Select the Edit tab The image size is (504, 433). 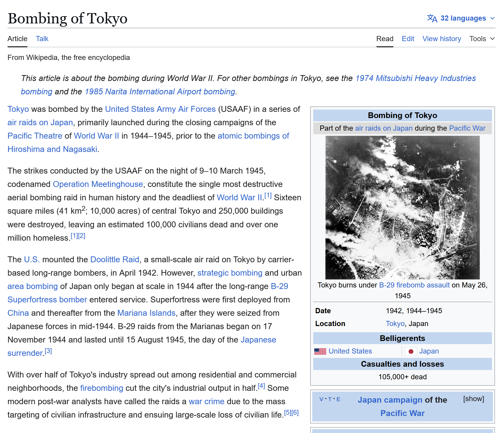408,39
